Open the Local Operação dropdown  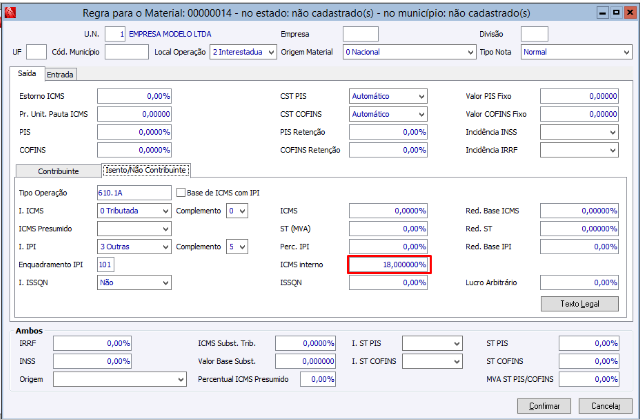pyautogui.click(x=243, y=52)
